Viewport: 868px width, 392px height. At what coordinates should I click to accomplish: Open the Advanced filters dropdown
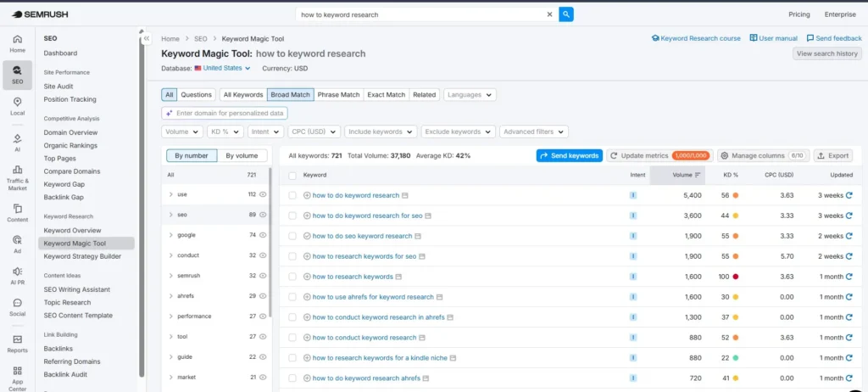click(x=534, y=132)
